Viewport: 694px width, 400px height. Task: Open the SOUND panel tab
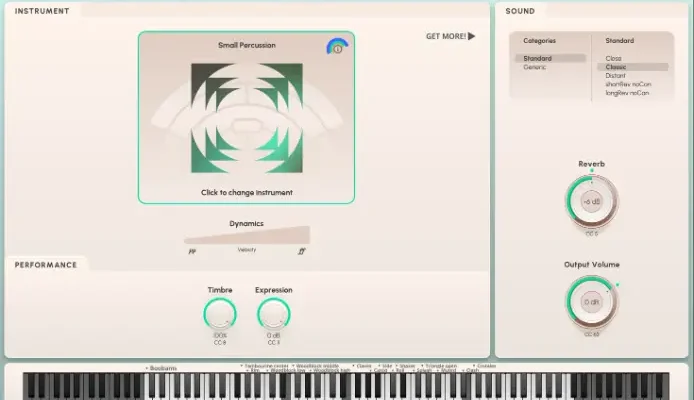point(520,11)
